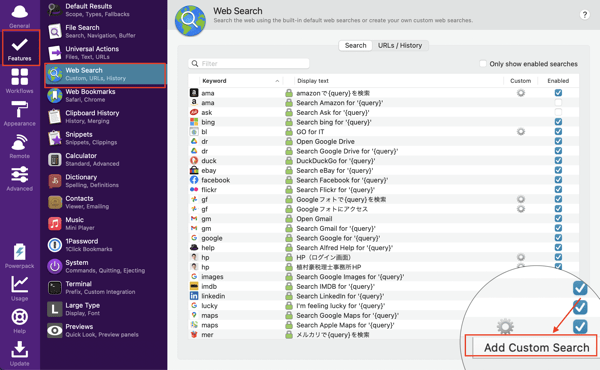Select Calculator feature
Image resolution: width=600 pixels, height=370 pixels.
[105, 160]
